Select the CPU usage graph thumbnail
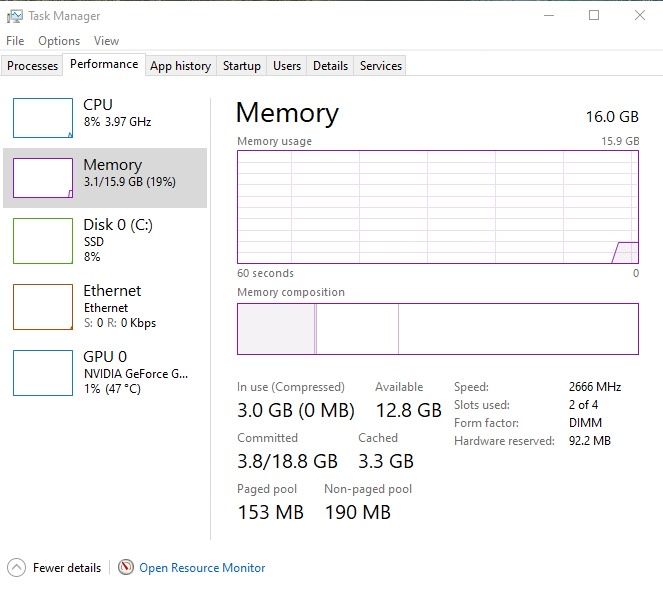Screen dimensions: 663x592 click(x=43, y=118)
